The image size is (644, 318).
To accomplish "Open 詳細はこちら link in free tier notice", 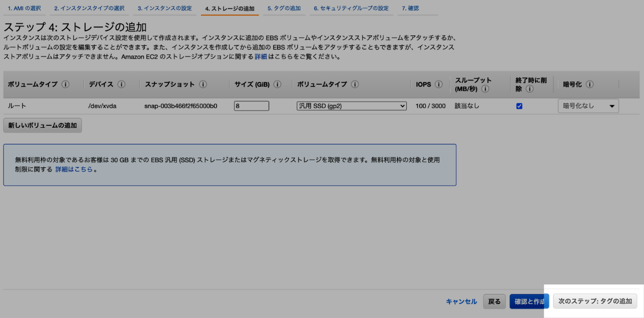I will pyautogui.click(x=74, y=169).
